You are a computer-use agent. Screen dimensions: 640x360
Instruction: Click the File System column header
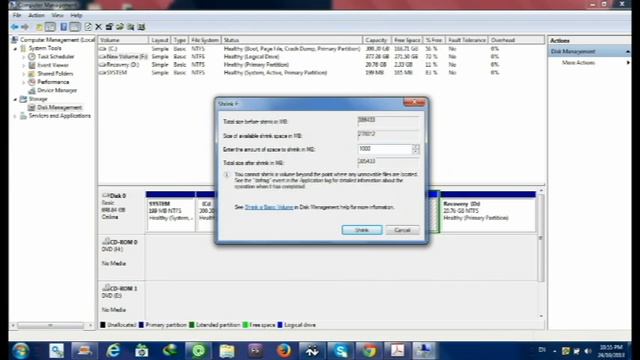pos(205,40)
